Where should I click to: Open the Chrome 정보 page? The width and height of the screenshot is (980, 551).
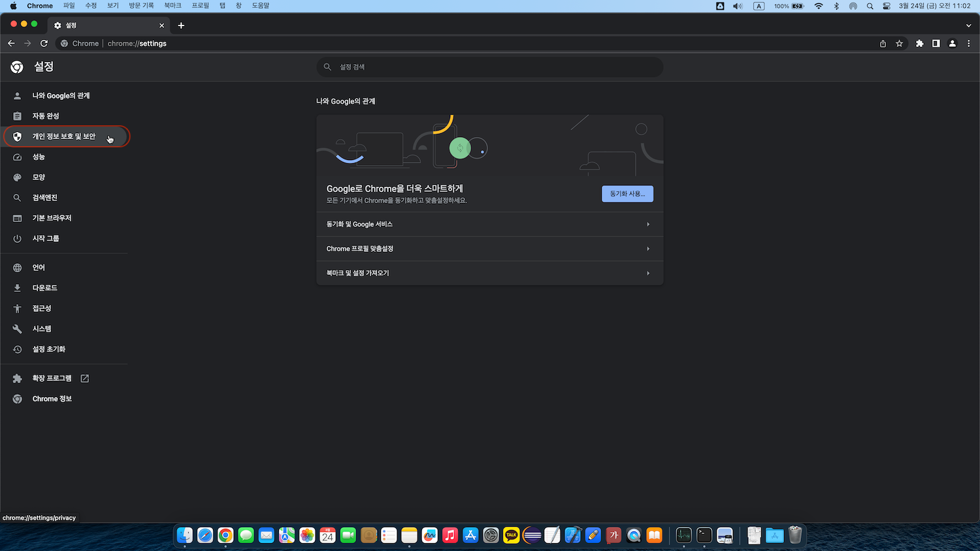(x=65, y=399)
